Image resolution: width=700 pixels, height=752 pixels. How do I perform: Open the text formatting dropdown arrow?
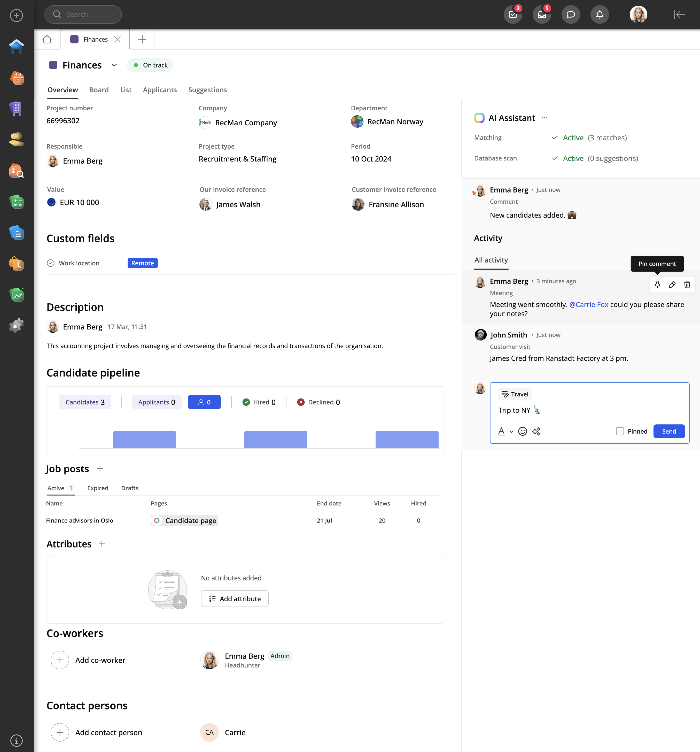[511, 431]
